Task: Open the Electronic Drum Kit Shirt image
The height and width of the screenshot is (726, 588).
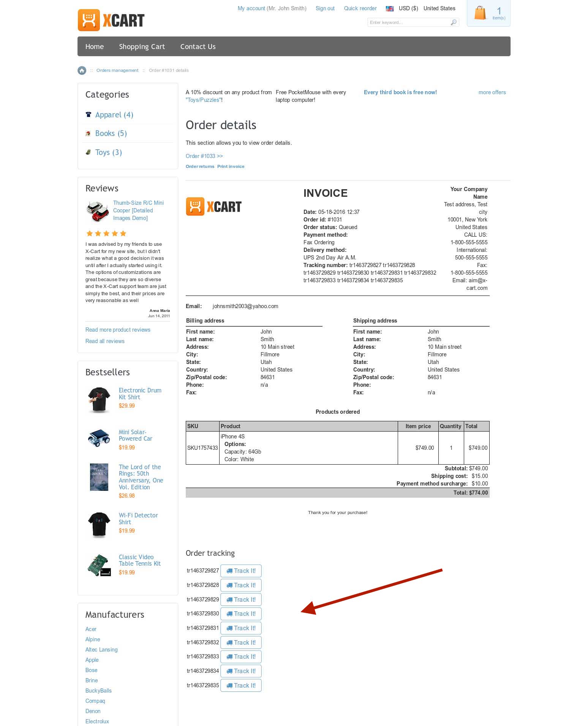Action: click(99, 400)
